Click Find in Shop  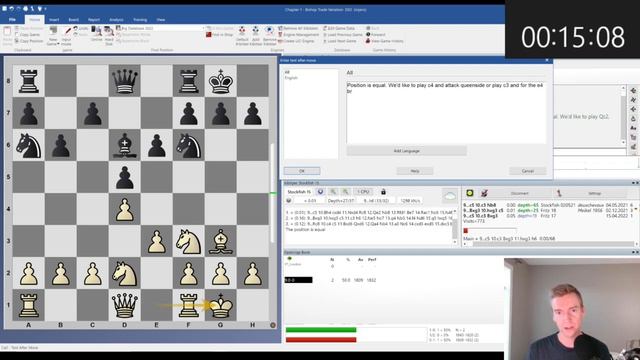[x=220, y=35]
